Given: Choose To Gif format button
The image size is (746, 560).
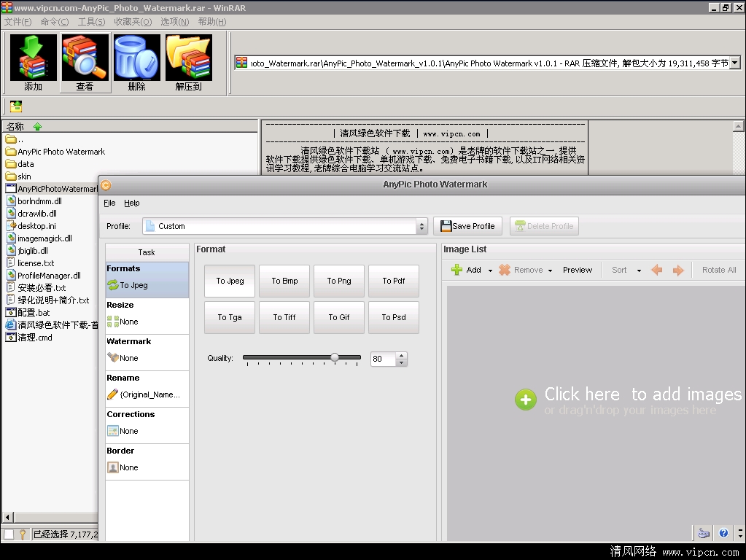Looking at the screenshot, I should pyautogui.click(x=339, y=317).
